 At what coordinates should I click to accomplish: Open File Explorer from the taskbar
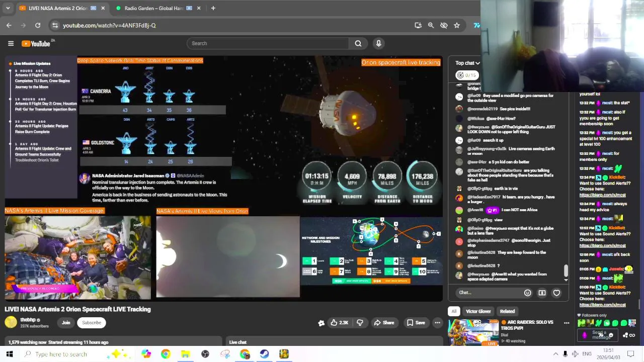click(x=185, y=354)
